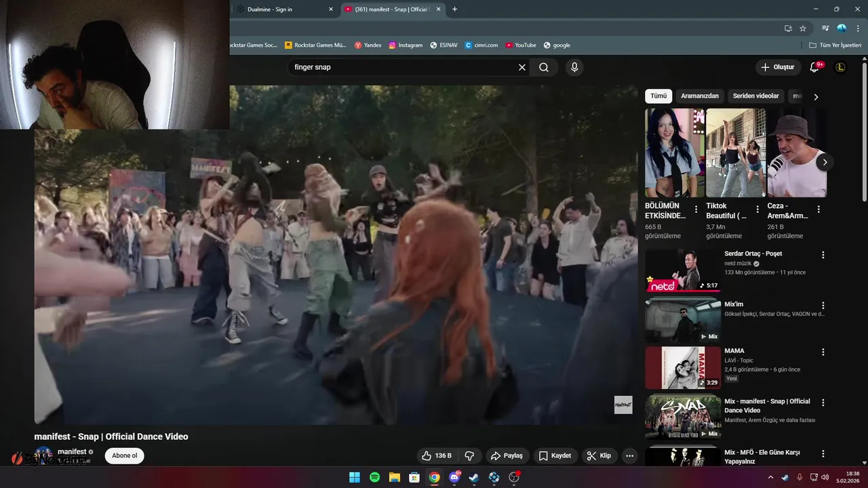Click the volume icon in system tray
This screenshot has height=488, width=868.
coord(825,477)
